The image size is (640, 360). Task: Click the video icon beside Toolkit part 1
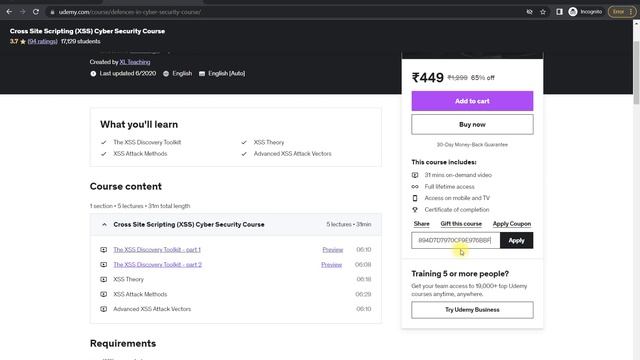104,250
